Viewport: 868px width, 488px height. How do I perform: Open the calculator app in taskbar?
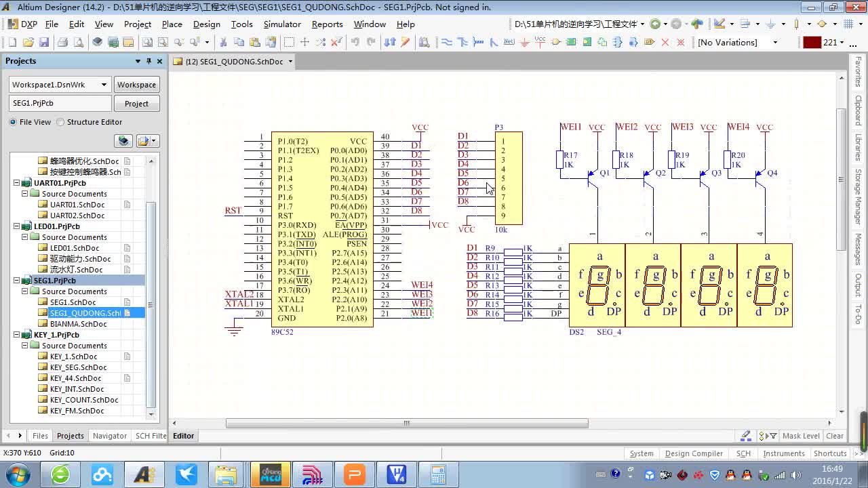tap(437, 474)
